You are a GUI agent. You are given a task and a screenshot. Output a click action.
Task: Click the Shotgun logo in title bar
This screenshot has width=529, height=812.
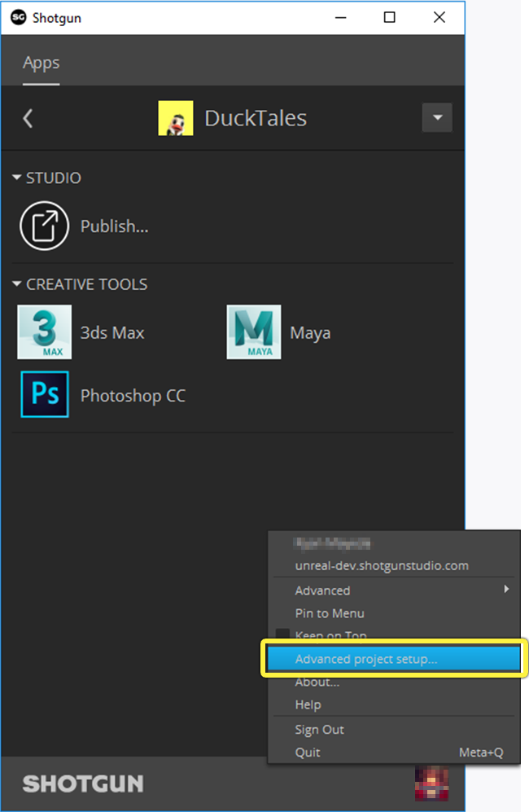(19, 18)
